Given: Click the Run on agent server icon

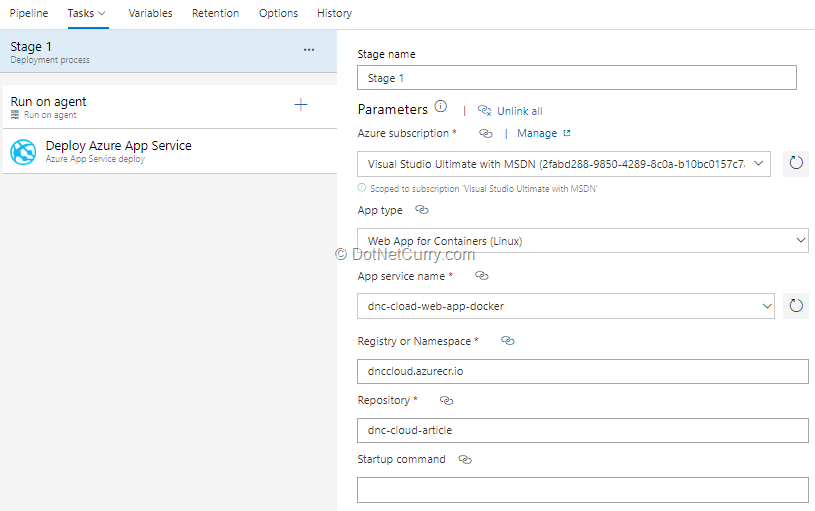Looking at the screenshot, I should [x=15, y=114].
